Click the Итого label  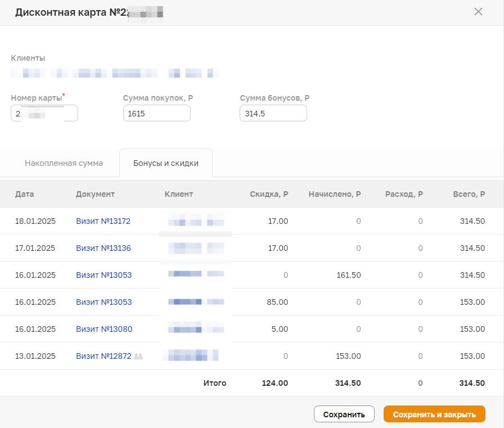pos(215,383)
